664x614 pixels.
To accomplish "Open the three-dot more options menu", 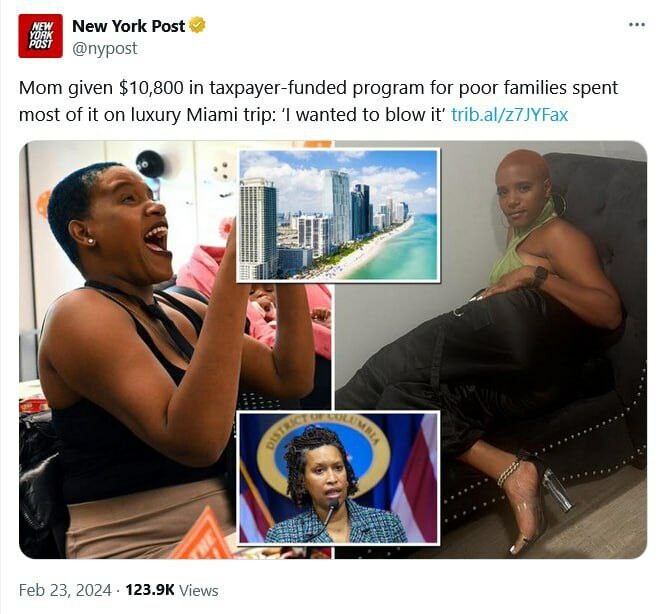I will [x=637, y=25].
